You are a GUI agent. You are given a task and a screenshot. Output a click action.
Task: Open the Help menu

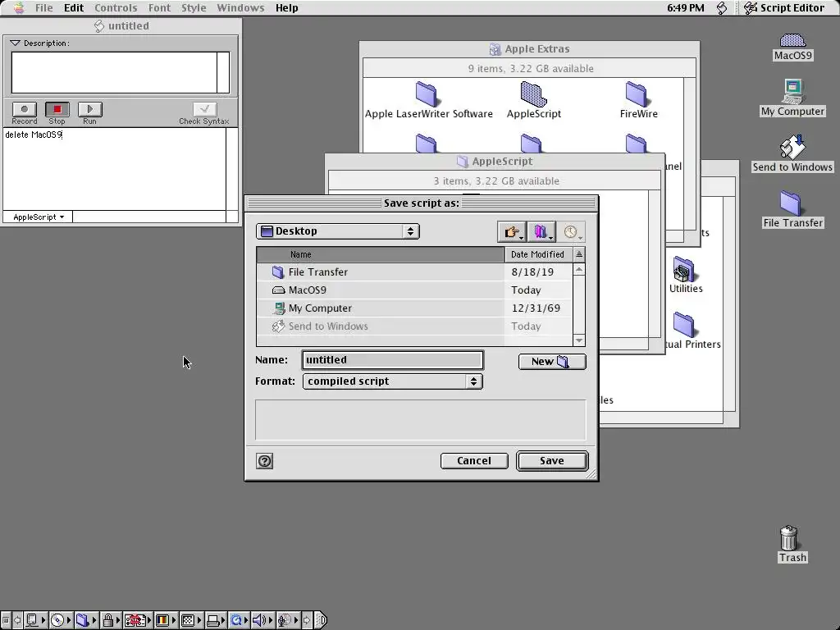[286, 7]
